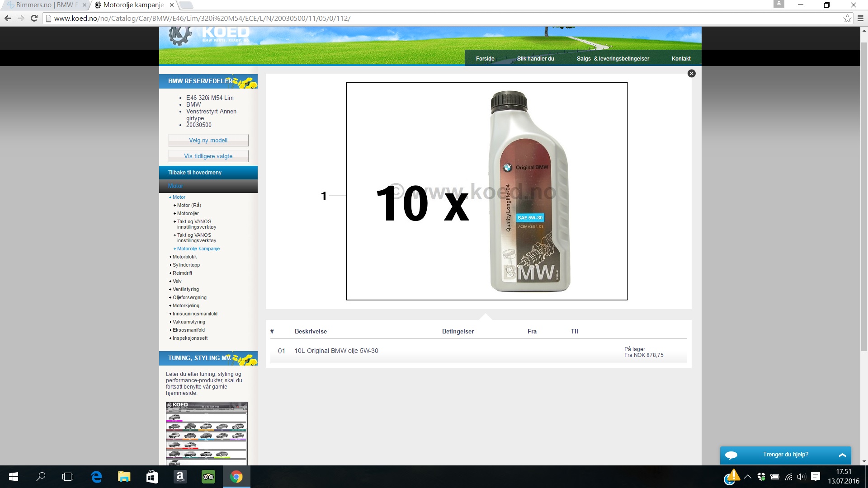The height and width of the screenshot is (488, 868).
Task: Open Salgs- & leveringsbetingelser page
Action: point(613,59)
